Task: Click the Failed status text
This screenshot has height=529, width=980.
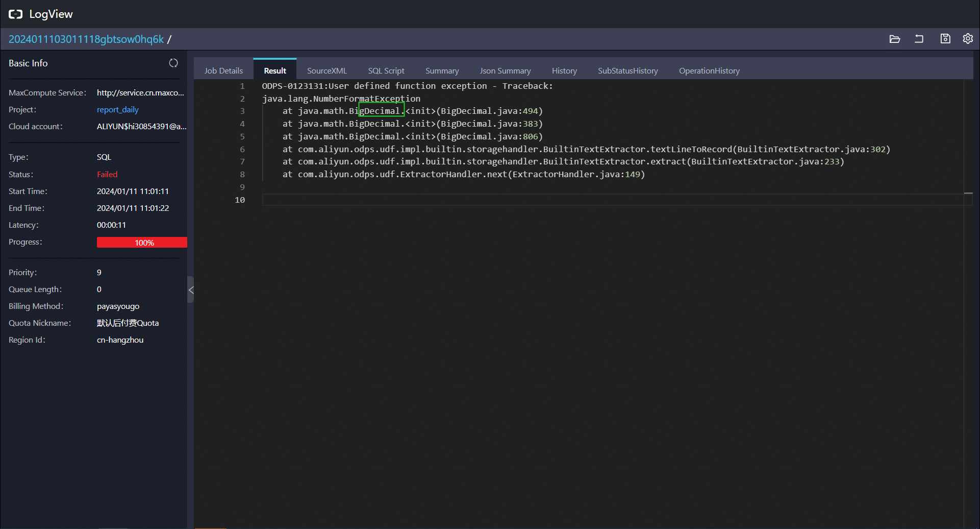Action: pyautogui.click(x=107, y=175)
